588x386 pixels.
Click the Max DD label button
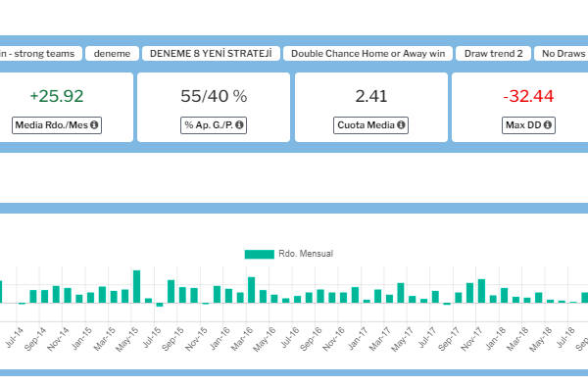point(528,125)
